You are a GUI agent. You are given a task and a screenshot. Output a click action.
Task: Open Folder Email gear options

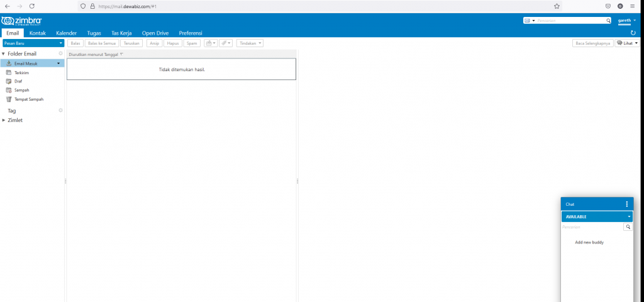click(x=61, y=53)
